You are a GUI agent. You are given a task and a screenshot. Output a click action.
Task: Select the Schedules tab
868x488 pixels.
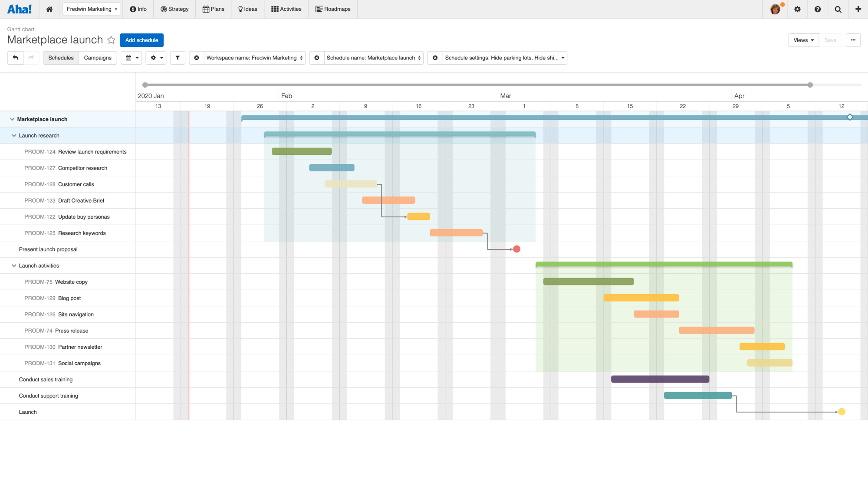(x=61, y=58)
